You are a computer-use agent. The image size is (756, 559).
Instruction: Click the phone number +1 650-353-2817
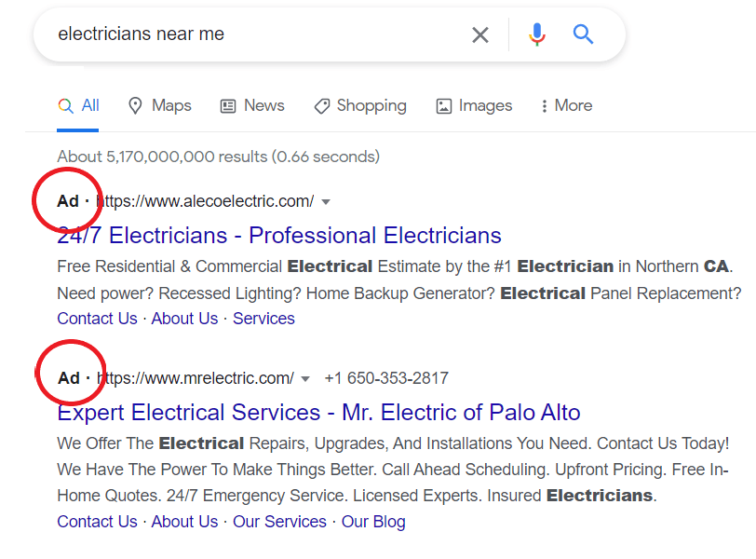(x=386, y=377)
